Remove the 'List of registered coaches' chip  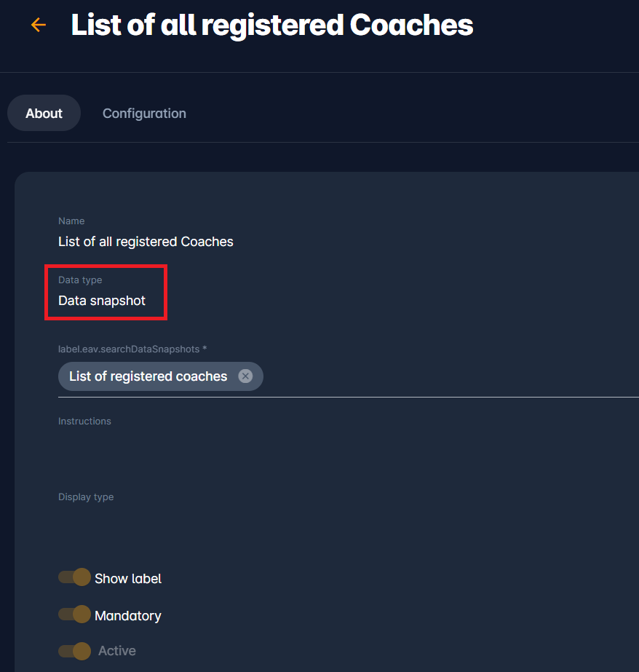coord(245,376)
